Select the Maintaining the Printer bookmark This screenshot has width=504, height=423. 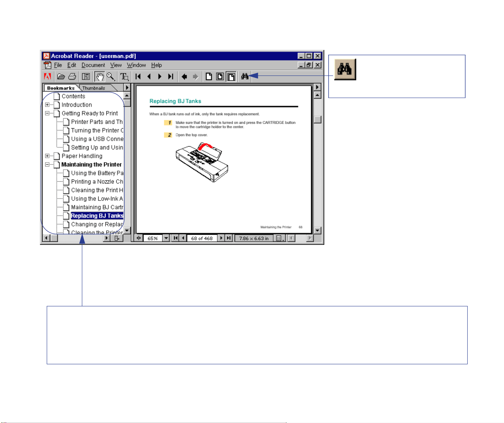coord(91,165)
